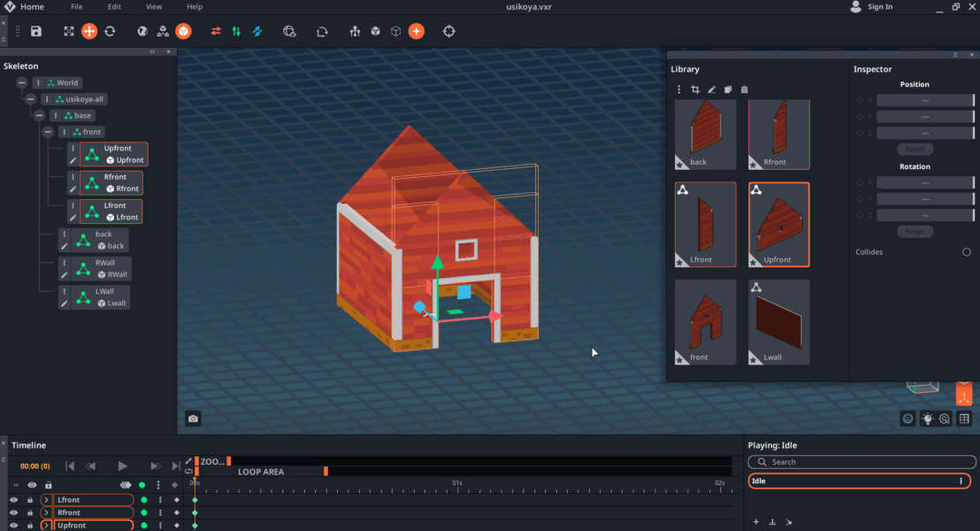This screenshot has width=980, height=531.
Task: Click the Position X input field
Action: coord(925,100)
